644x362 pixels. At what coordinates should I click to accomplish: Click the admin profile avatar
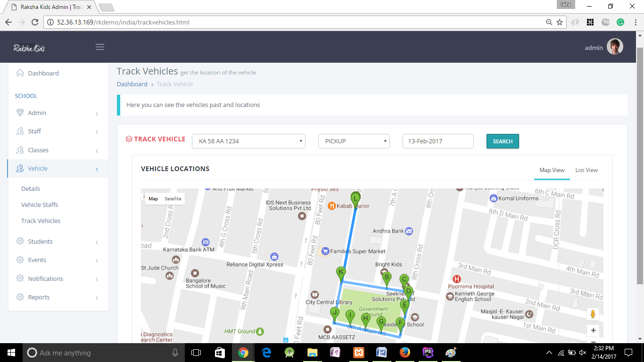615,47
